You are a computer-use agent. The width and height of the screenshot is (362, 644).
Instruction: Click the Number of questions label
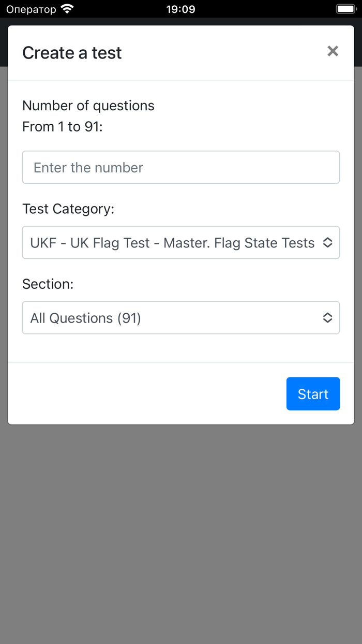click(88, 105)
